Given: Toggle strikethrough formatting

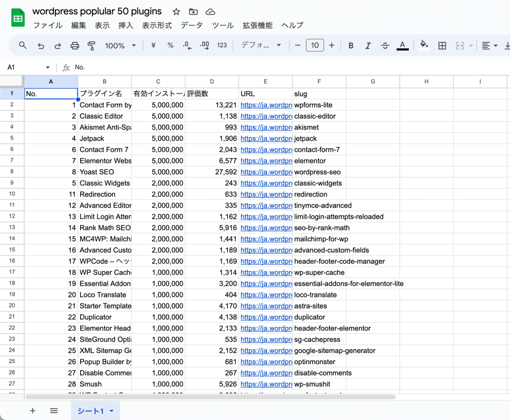Looking at the screenshot, I should (x=385, y=45).
